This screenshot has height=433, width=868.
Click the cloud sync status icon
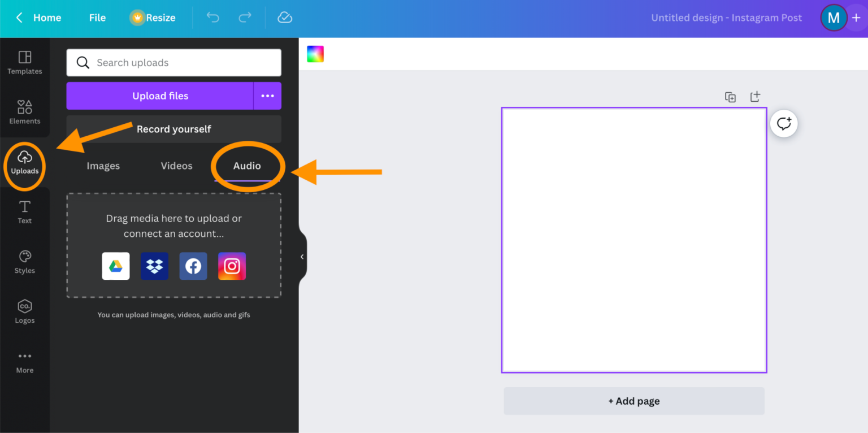click(x=285, y=18)
